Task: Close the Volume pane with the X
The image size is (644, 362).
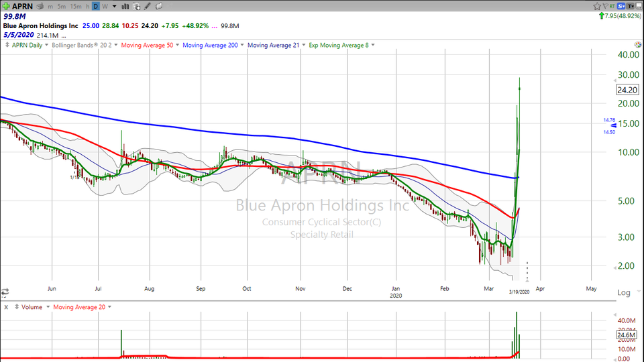Action: 6,307
